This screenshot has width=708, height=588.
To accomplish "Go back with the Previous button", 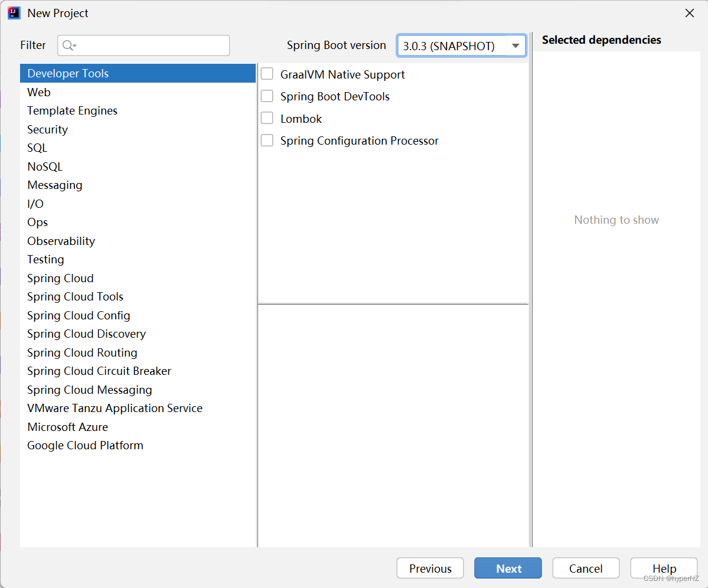I will coord(430,568).
